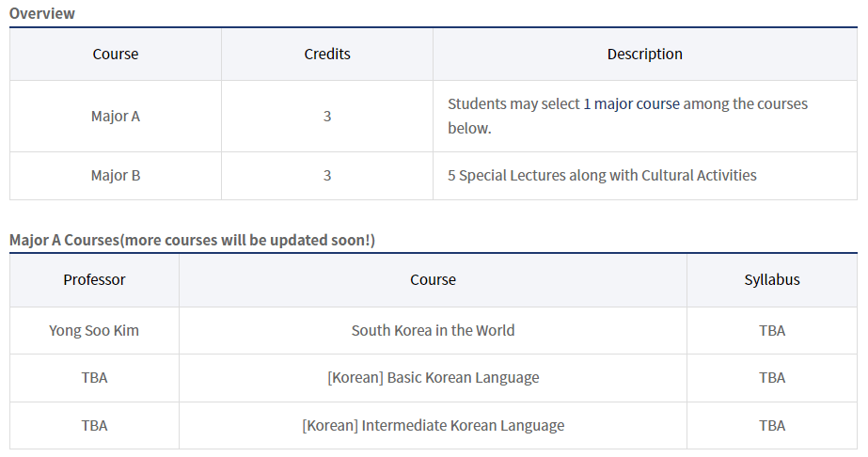This screenshot has height=457, width=868.
Task: Click the syllabus TBA for Intermediate Korean Language
Action: coord(772,426)
